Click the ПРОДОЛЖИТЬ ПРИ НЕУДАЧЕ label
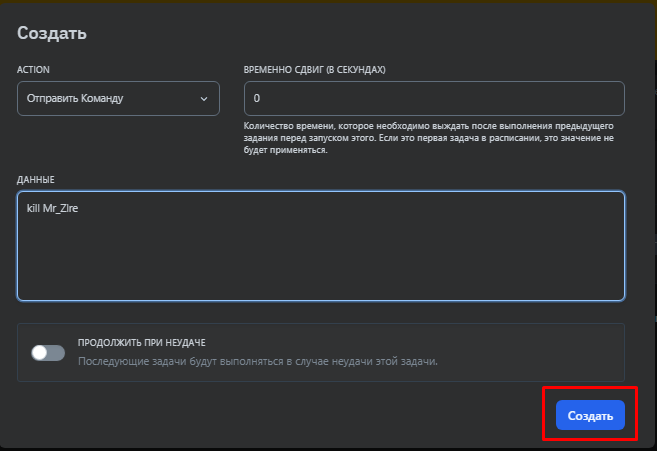657x451 pixels. 141,342
